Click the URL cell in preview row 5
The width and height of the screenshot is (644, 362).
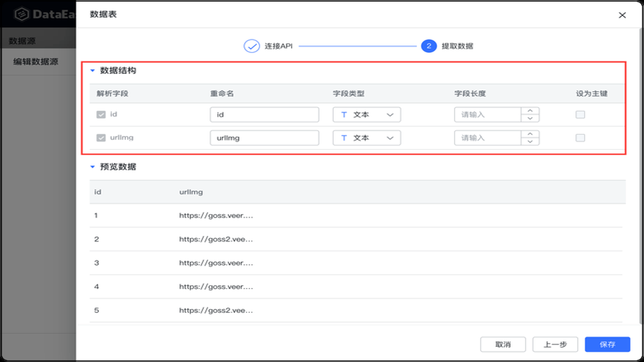[x=216, y=310]
